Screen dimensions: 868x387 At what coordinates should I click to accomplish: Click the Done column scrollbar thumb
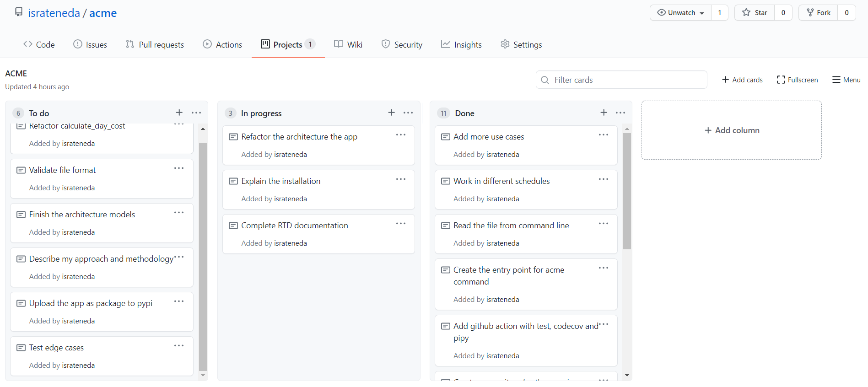pos(627,191)
